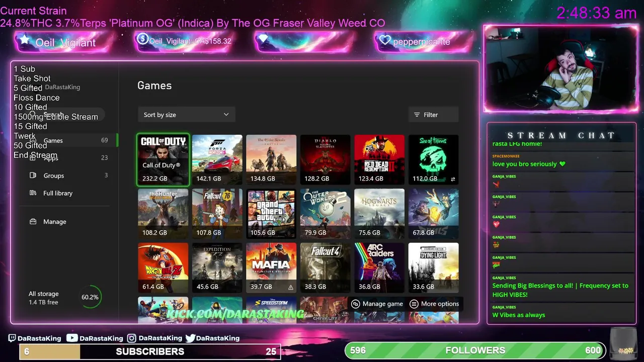Select the Fallout 76 tile
644x362 pixels.
[217, 214]
